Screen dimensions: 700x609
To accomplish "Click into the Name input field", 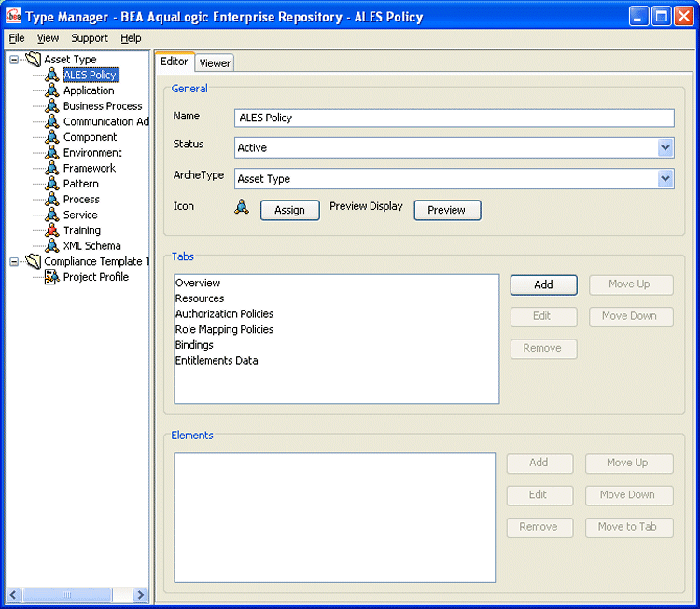I will pos(454,118).
